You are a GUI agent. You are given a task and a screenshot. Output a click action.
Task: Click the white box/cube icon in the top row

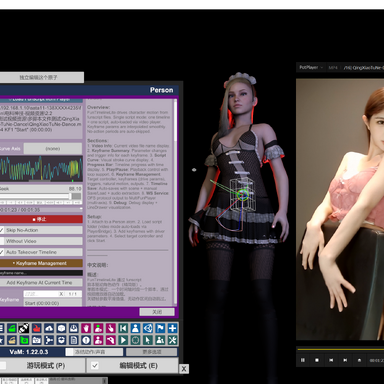(61, 328)
